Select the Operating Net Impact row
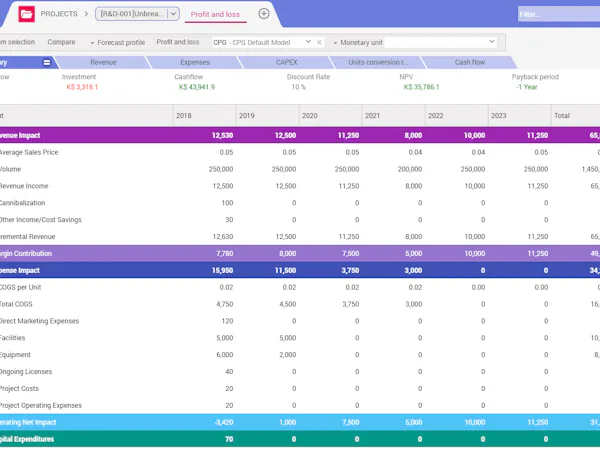The width and height of the screenshot is (600, 450). pyautogui.click(x=300, y=422)
